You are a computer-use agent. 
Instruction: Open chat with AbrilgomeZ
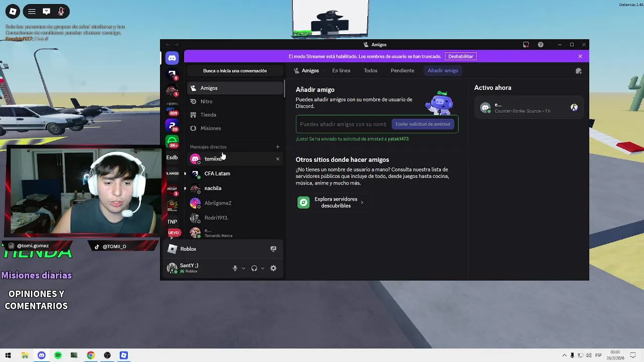coord(235,203)
